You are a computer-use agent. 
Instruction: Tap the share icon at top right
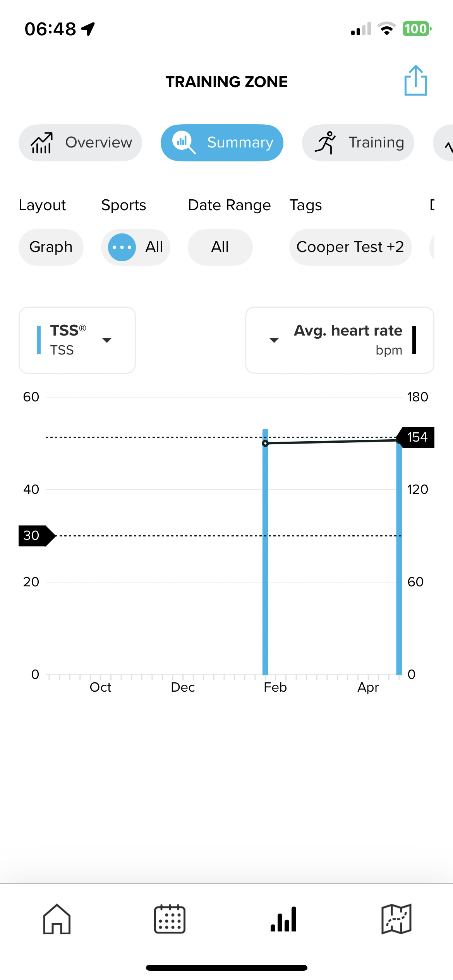pos(415,81)
